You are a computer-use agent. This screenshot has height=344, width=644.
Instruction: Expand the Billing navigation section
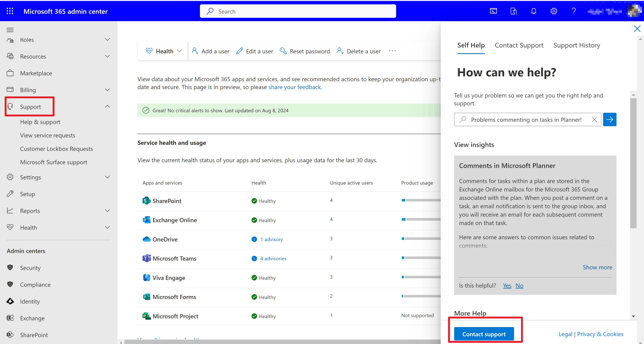coord(107,90)
